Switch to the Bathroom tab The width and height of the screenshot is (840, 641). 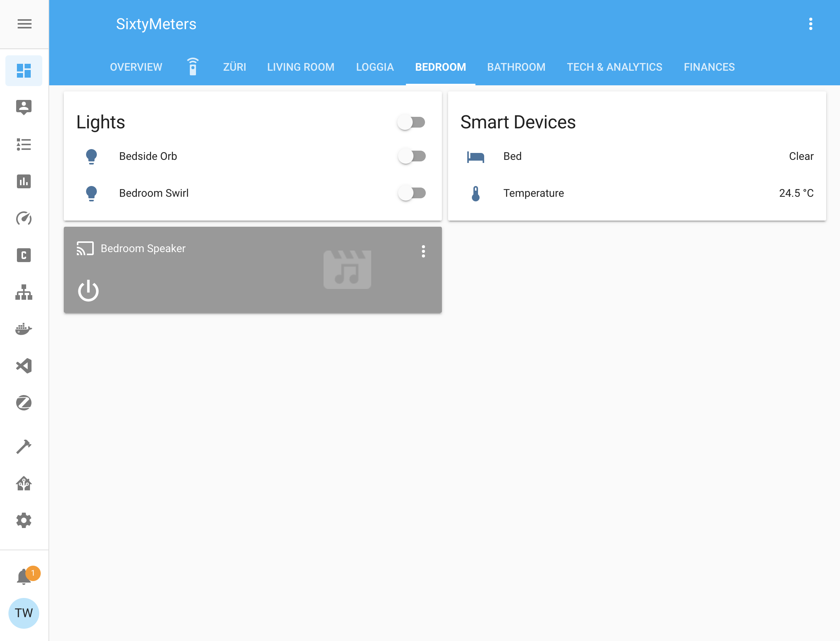point(516,67)
